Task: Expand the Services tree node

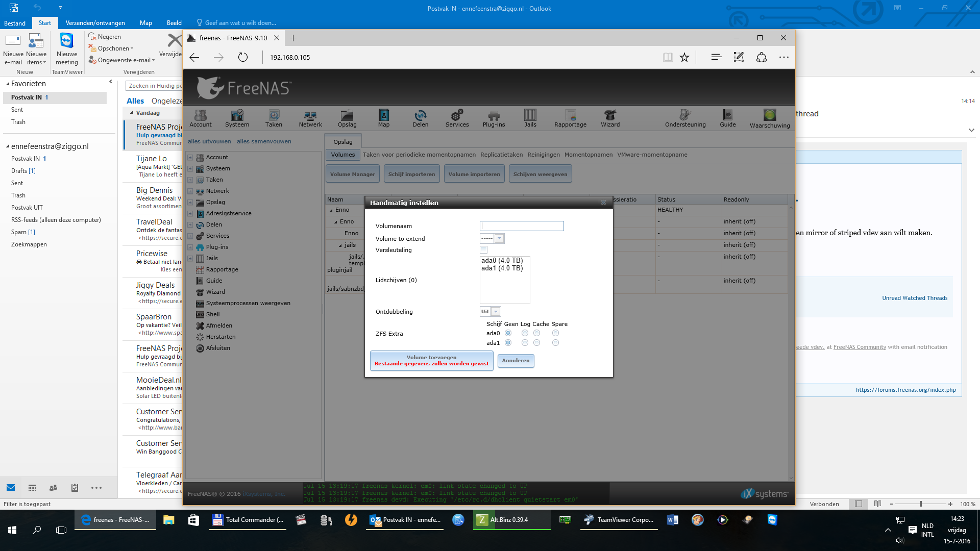Action: 190,236
